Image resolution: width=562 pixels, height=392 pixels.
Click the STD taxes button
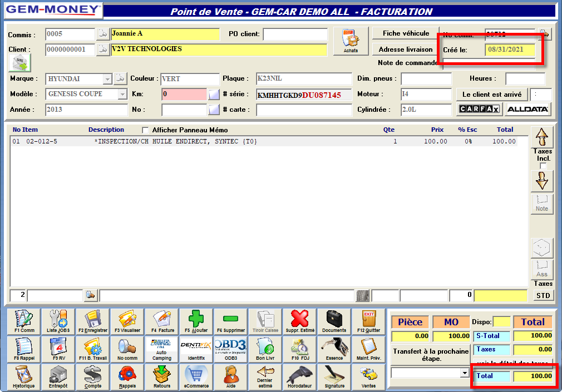click(543, 296)
